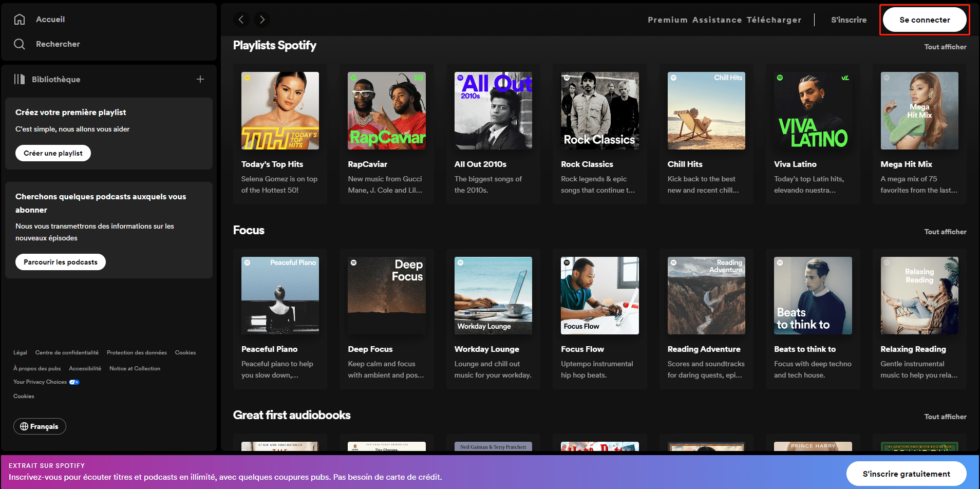Click the Focus section heading
This screenshot has height=489, width=980.
click(249, 230)
